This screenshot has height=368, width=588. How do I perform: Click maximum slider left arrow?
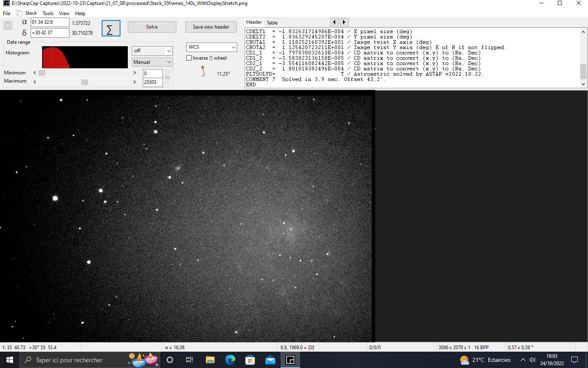[35, 82]
